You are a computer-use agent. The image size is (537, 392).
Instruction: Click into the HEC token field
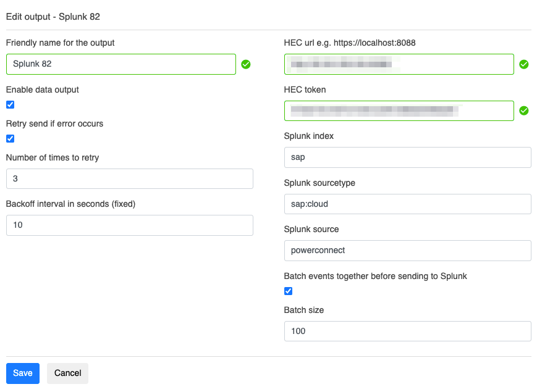[x=399, y=111]
